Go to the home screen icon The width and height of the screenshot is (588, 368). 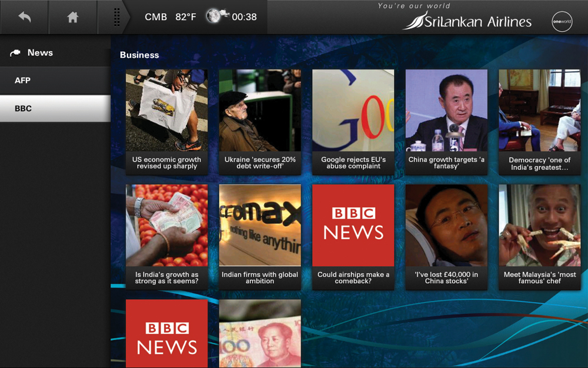[x=72, y=17]
